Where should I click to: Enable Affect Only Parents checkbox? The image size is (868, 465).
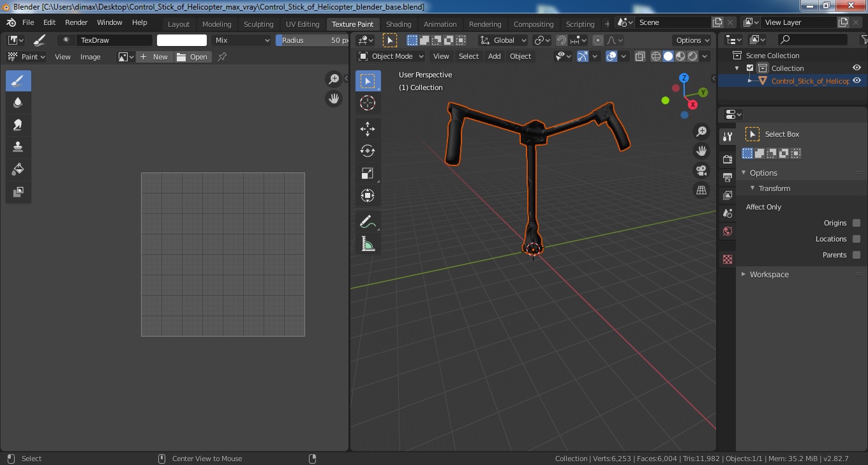(857, 255)
